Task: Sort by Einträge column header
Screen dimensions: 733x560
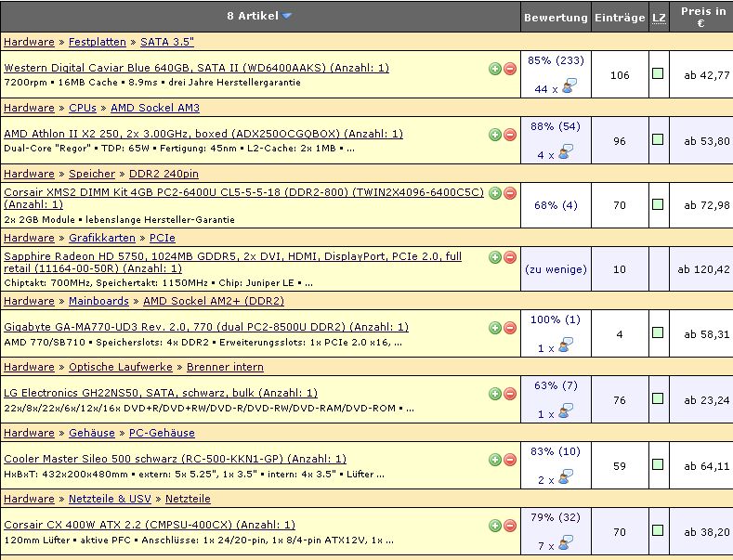Action: [x=620, y=18]
